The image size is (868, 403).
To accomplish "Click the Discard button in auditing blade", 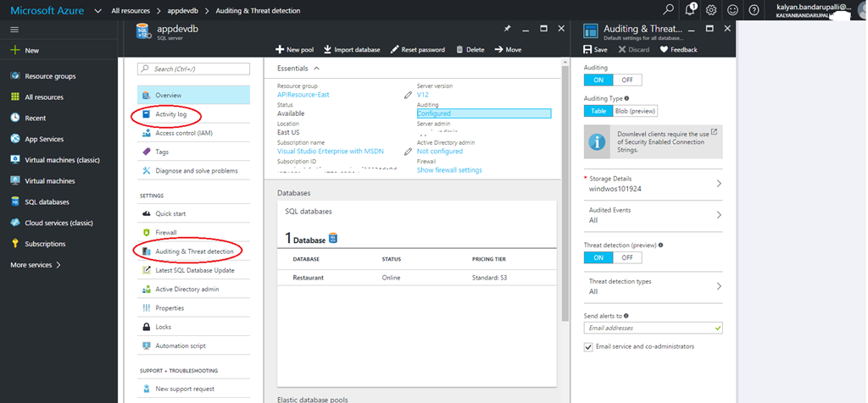I will tap(634, 50).
